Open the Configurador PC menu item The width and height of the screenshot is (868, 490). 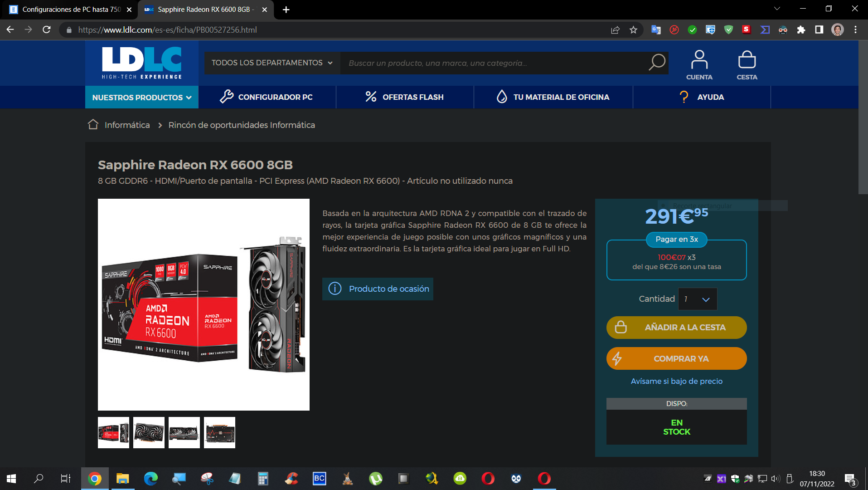[267, 97]
